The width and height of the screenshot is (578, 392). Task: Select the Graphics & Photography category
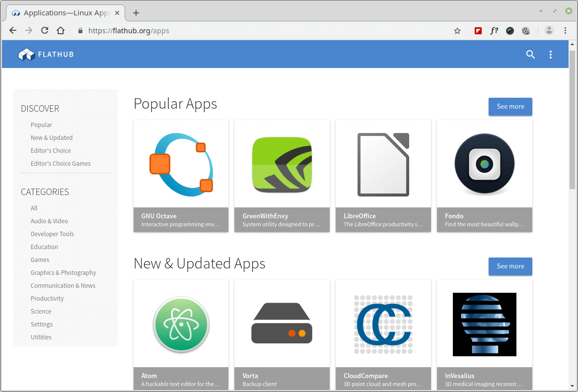tap(63, 272)
